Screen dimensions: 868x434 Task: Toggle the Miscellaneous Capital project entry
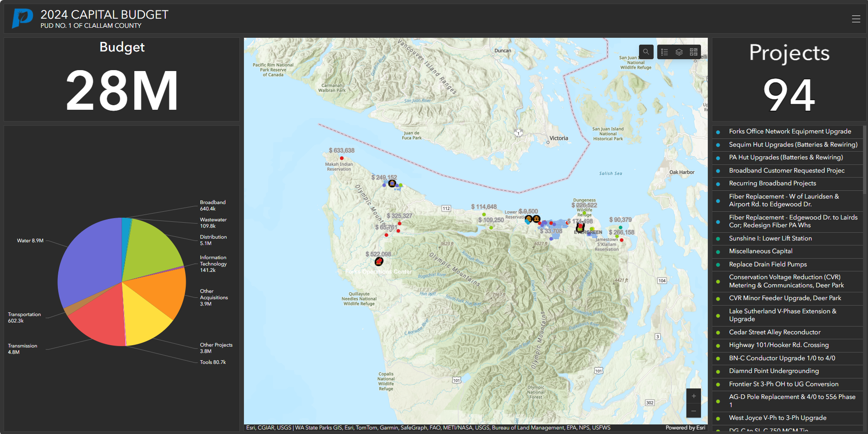coord(761,251)
